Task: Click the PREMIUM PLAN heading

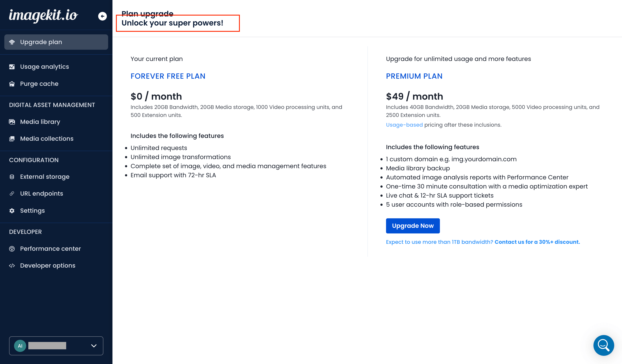Action: pyautogui.click(x=414, y=76)
